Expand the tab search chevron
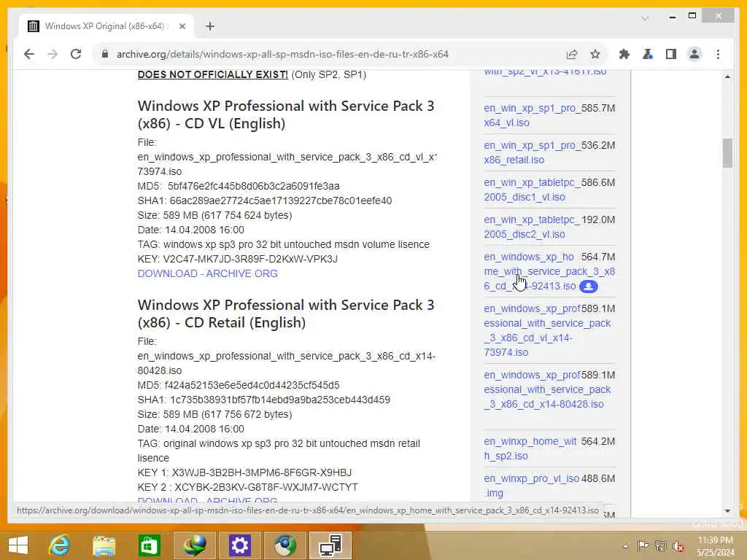This screenshot has width=747, height=560. click(x=645, y=18)
